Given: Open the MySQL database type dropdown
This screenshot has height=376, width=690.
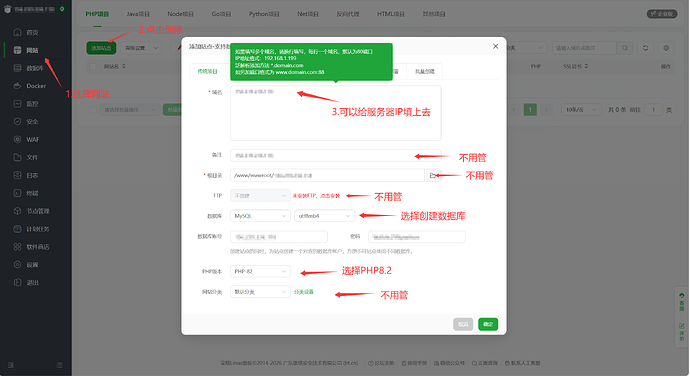Looking at the screenshot, I should [260, 216].
